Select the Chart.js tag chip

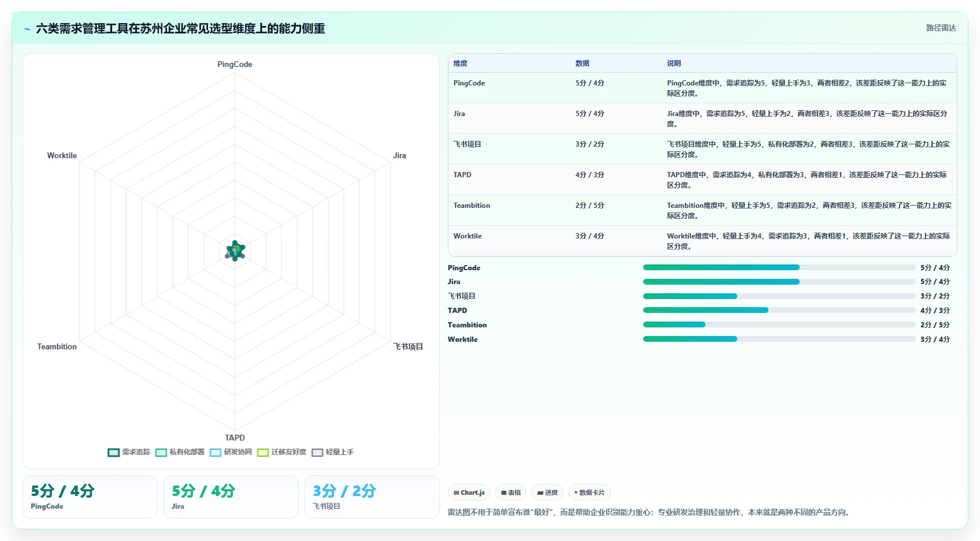[x=469, y=493]
